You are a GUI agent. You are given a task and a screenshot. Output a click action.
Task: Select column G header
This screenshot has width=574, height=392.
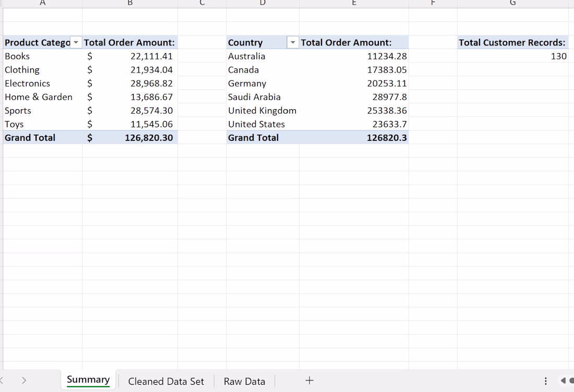pyautogui.click(x=513, y=3)
